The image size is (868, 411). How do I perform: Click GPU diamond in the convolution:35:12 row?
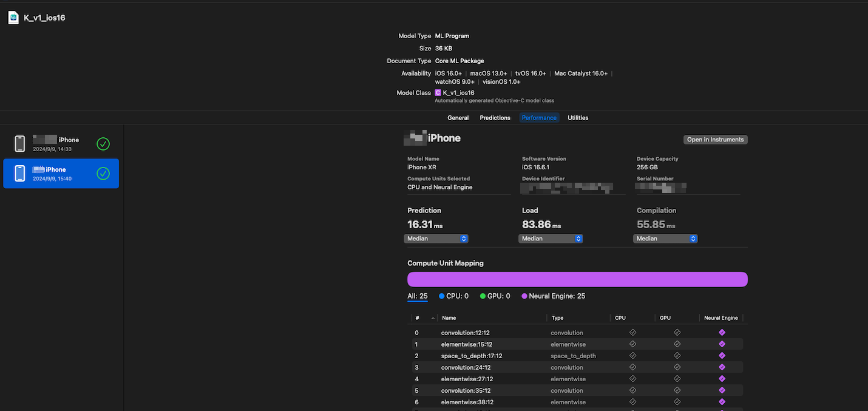pyautogui.click(x=677, y=390)
